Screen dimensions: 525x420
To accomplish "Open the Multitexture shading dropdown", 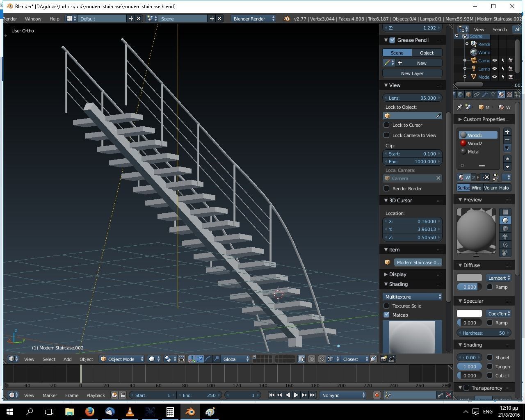I will (x=412, y=297).
